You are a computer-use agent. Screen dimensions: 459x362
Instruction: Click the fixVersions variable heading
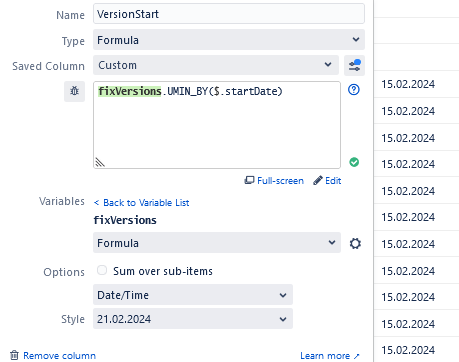[x=125, y=220]
